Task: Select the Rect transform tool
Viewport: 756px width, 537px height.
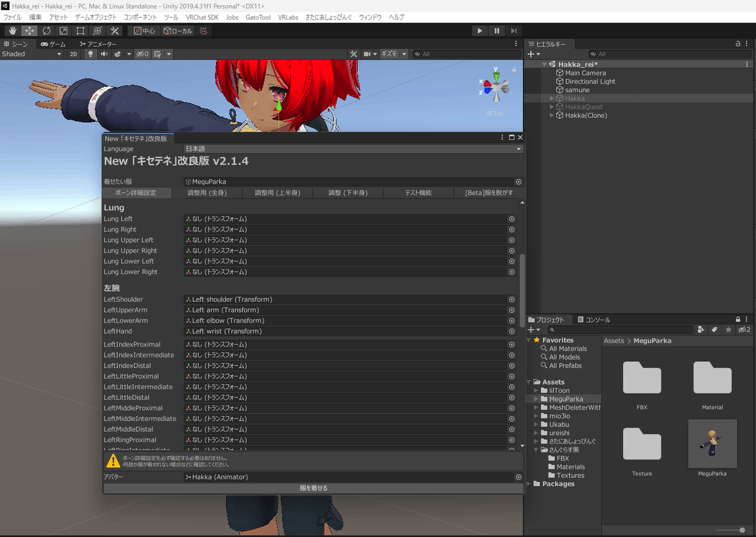Action: pyautogui.click(x=81, y=31)
